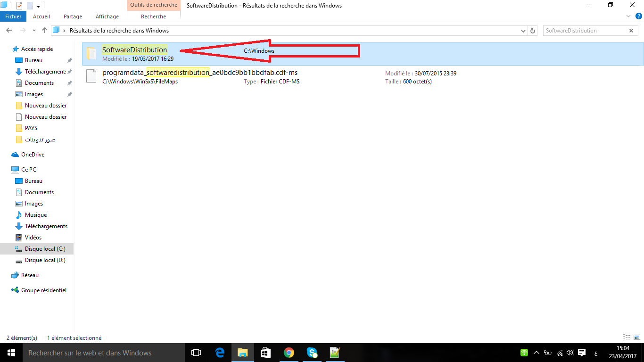Image resolution: width=644 pixels, height=362 pixels.
Task: Expand the ribbon with the chevron
Action: point(628,16)
